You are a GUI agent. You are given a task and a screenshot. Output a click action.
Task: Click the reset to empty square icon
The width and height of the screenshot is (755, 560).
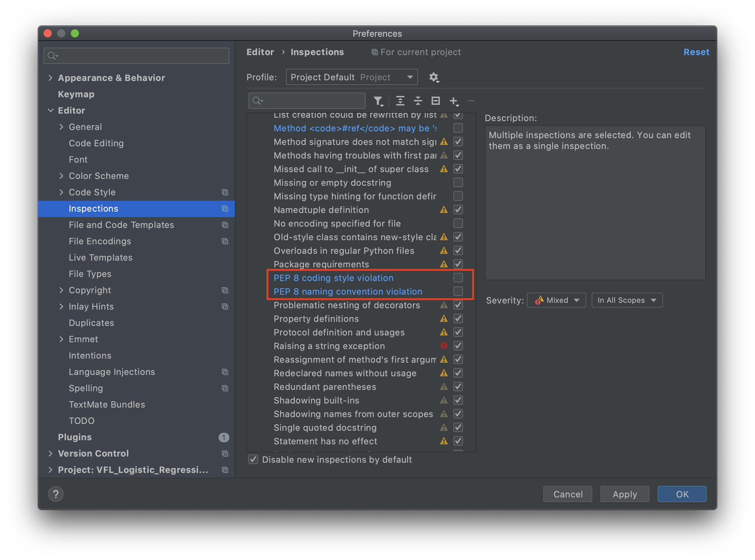point(436,101)
